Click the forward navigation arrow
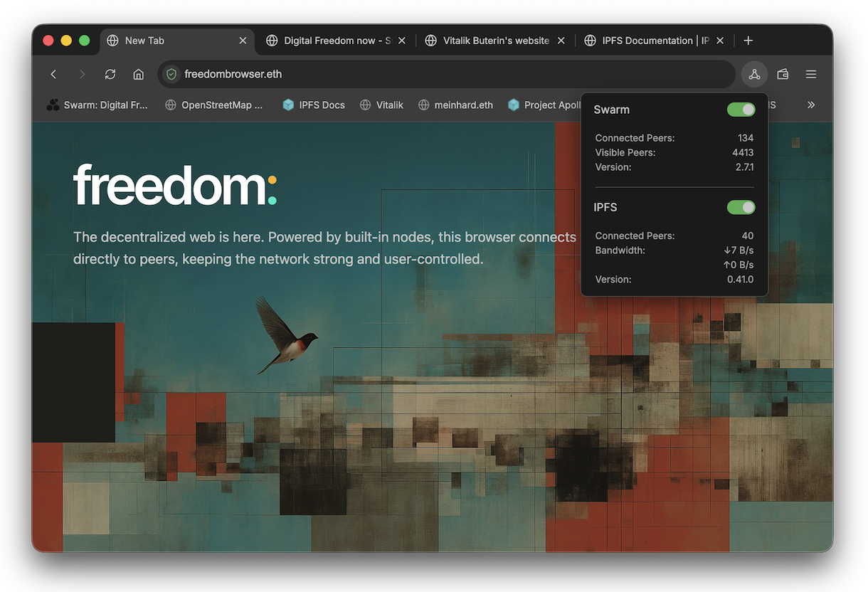 pyautogui.click(x=82, y=74)
